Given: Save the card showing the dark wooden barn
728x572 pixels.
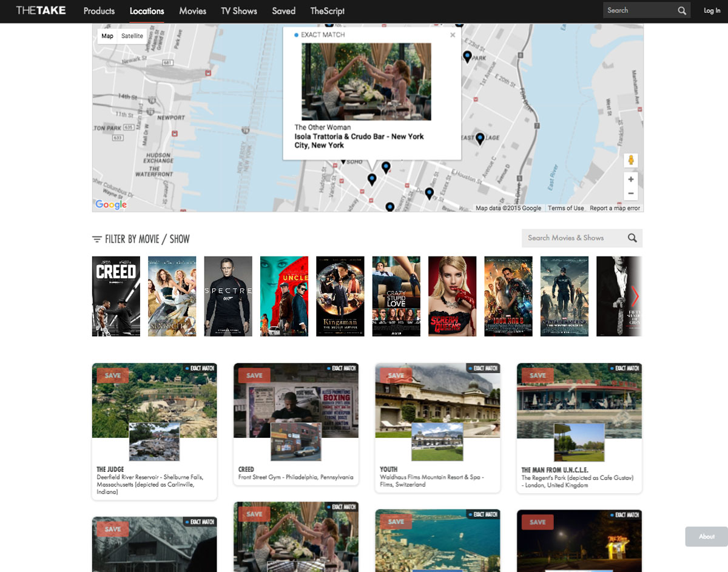Looking at the screenshot, I should (113, 529).
